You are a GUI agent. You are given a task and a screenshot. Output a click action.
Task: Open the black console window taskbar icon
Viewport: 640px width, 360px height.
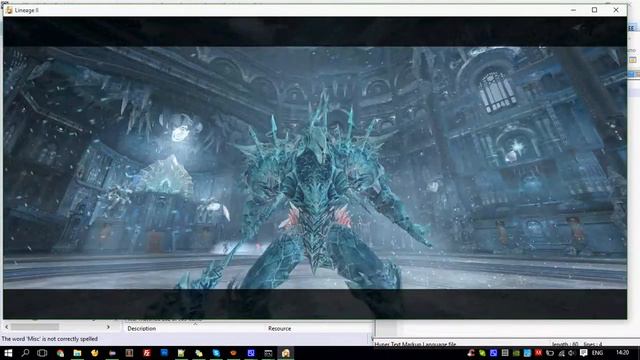coord(268,353)
